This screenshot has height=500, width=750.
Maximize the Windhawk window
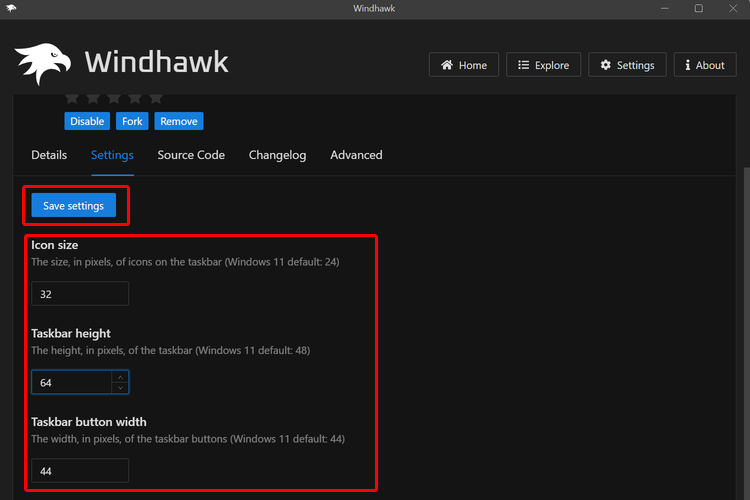(699, 9)
